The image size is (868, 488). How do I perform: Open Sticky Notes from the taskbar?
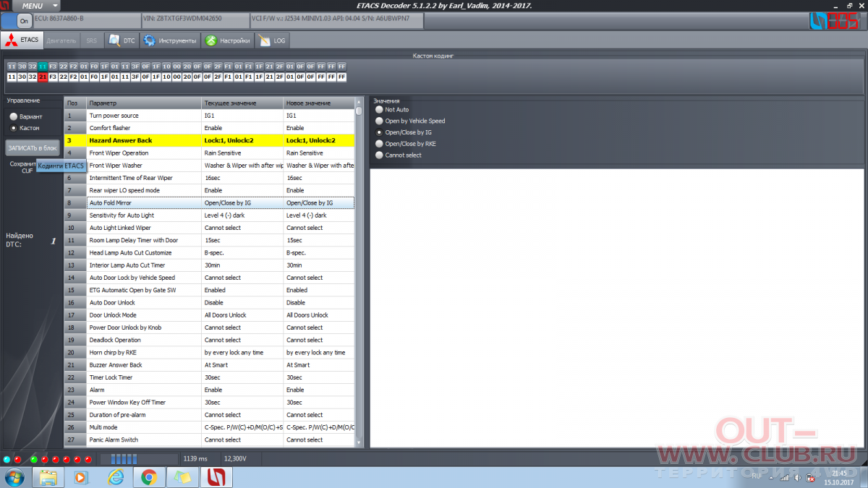point(182,477)
